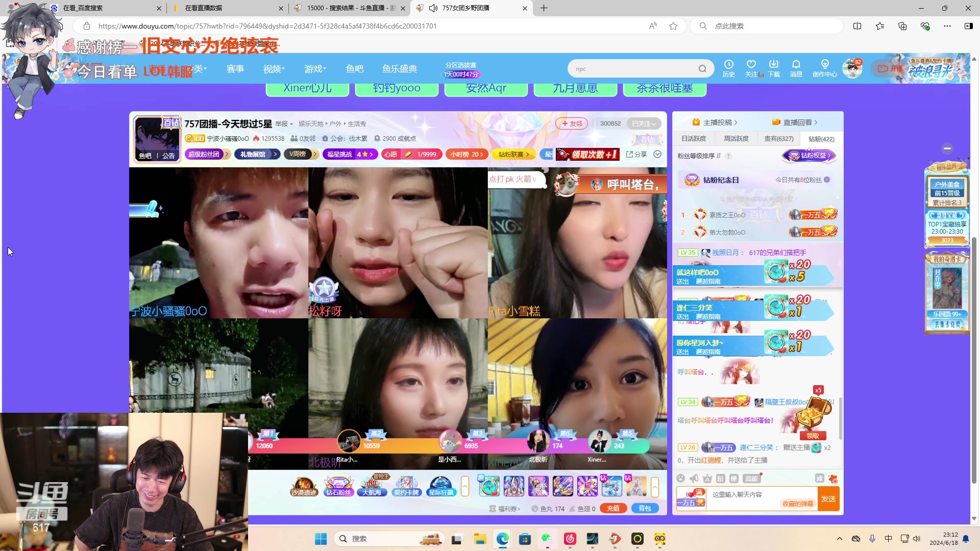Click the 福利券 link
Image resolution: width=980 pixels, height=551 pixels.
(505, 509)
